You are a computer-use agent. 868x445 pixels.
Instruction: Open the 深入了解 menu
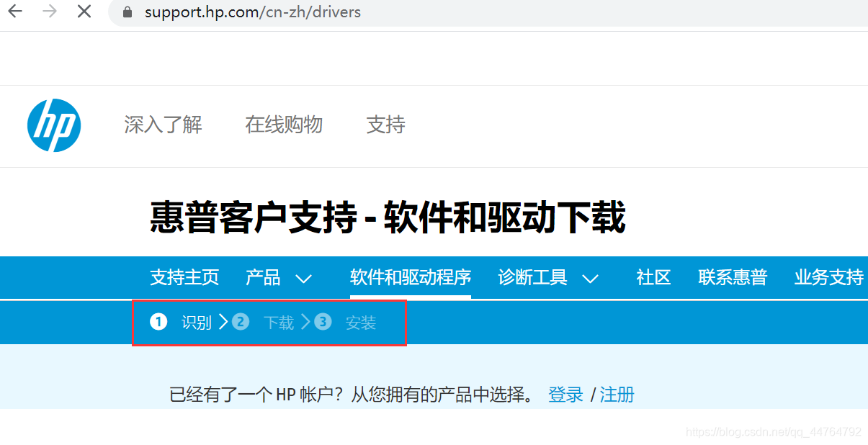click(163, 125)
